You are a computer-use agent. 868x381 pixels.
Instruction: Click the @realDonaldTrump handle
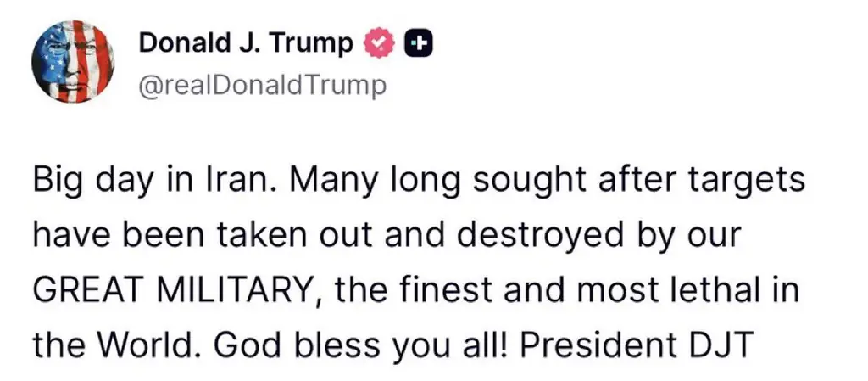261,86
